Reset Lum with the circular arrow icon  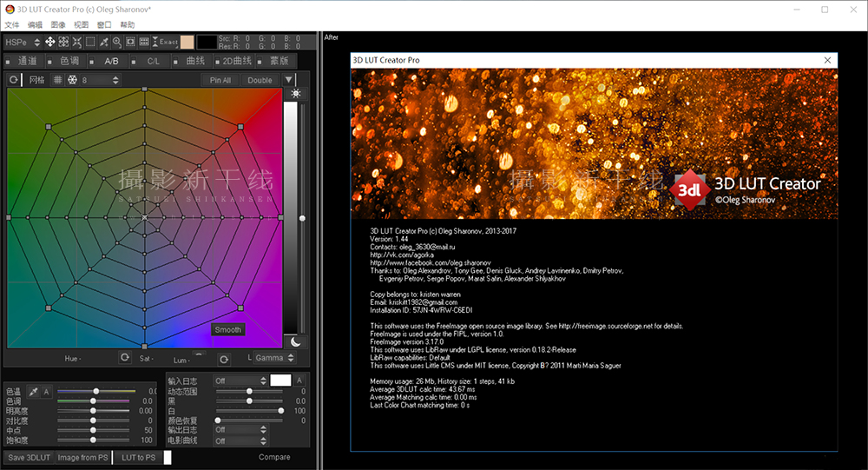point(224,360)
